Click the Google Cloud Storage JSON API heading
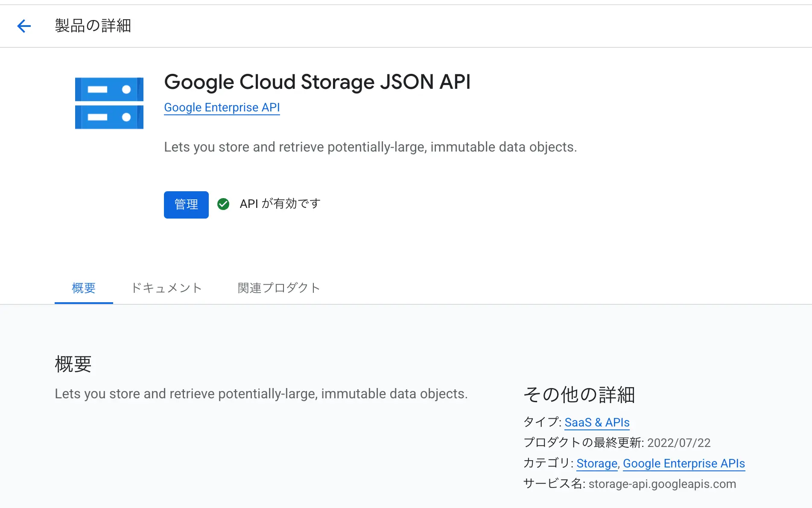This screenshot has height=508, width=812. click(x=317, y=82)
